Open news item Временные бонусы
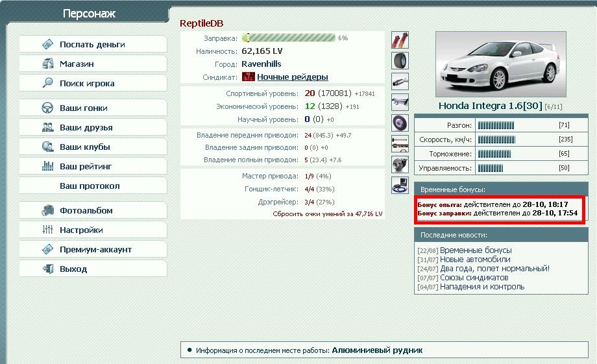Viewport: 597px width, 364px height. tap(476, 250)
